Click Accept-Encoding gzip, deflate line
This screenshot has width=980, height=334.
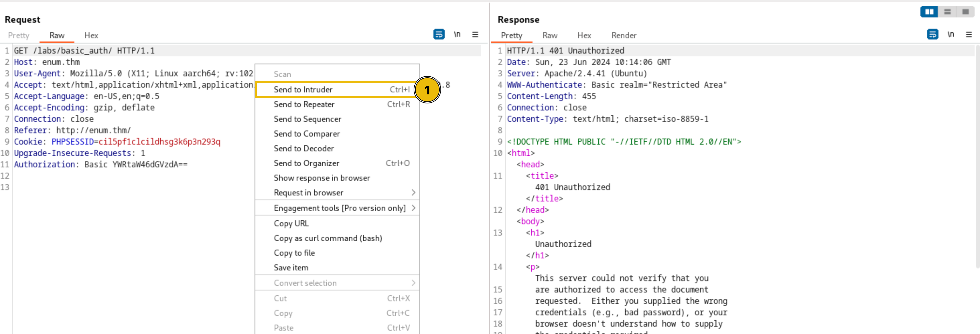(84, 107)
